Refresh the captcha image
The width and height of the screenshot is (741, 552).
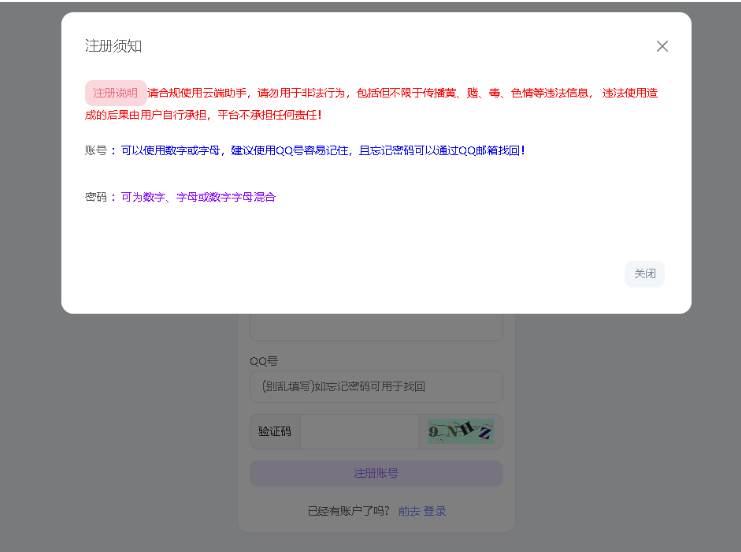point(461,431)
